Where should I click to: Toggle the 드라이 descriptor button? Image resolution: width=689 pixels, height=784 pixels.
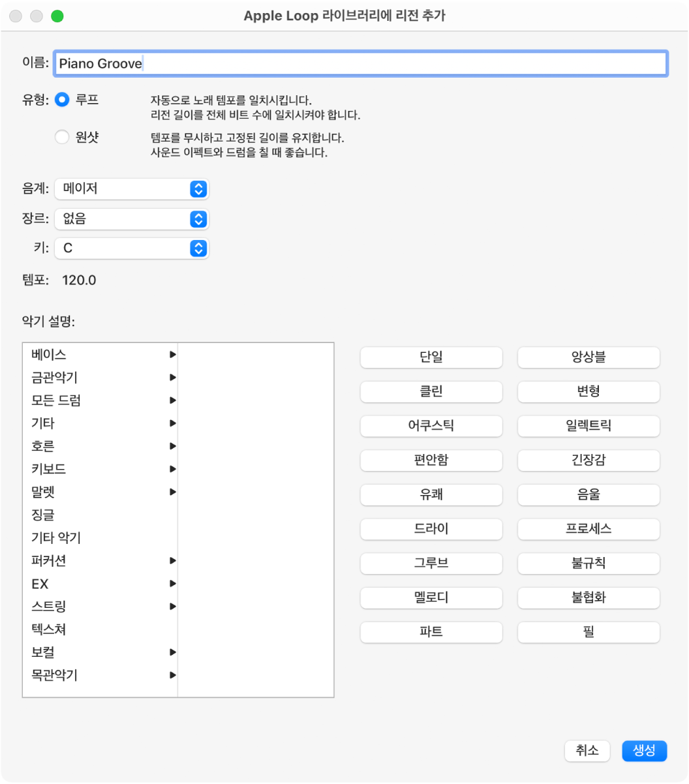(431, 529)
